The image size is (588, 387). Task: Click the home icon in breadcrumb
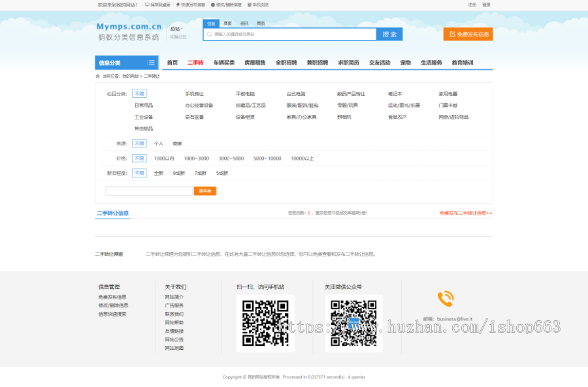98,76
